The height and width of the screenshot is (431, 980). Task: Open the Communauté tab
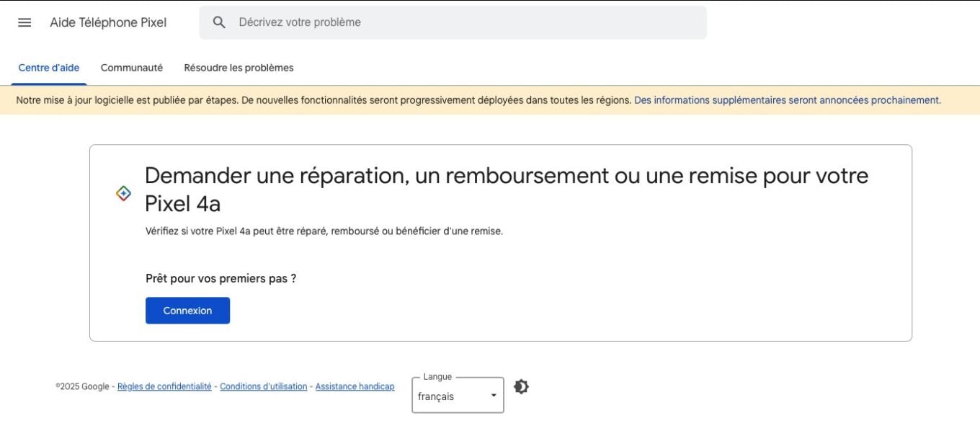tap(132, 68)
